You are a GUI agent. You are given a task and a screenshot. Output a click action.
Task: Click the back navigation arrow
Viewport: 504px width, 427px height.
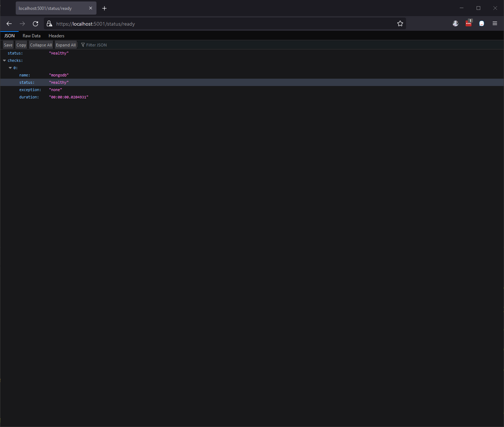click(9, 23)
